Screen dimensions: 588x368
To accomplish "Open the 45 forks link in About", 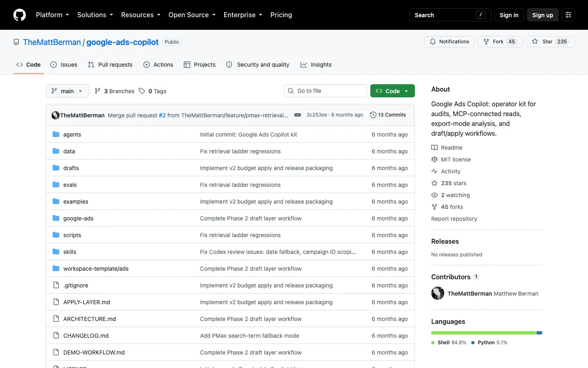I will tap(447, 207).
